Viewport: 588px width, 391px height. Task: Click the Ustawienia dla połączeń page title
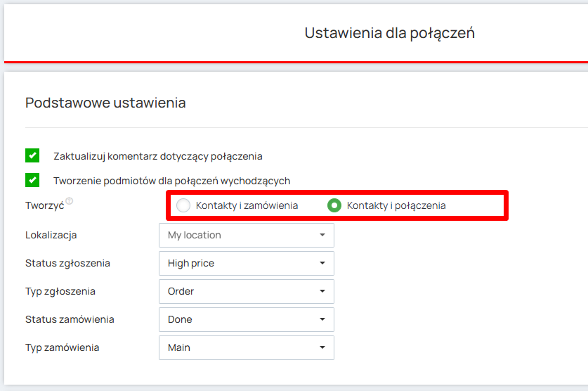(x=389, y=33)
